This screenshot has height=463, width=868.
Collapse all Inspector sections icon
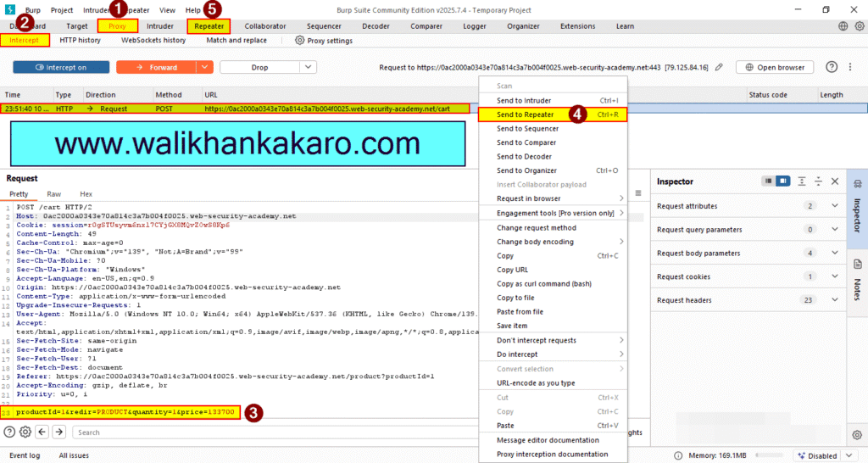pyautogui.click(x=818, y=181)
